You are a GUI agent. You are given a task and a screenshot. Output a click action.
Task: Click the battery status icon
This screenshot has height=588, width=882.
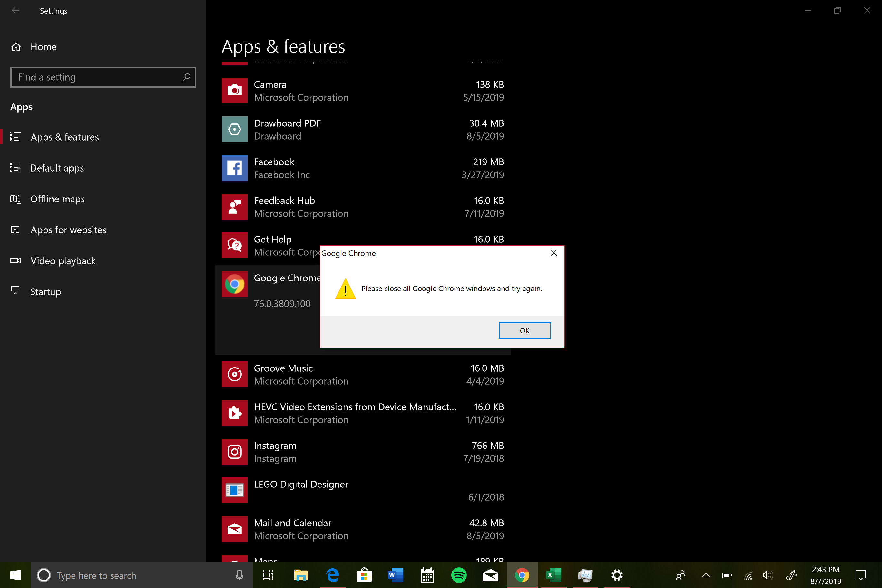click(x=727, y=575)
